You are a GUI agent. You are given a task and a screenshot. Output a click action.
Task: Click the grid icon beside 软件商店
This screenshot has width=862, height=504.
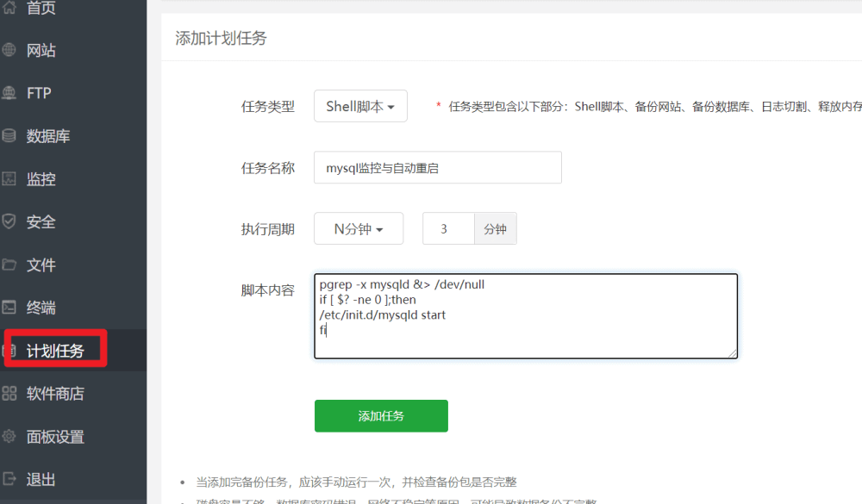coord(9,393)
